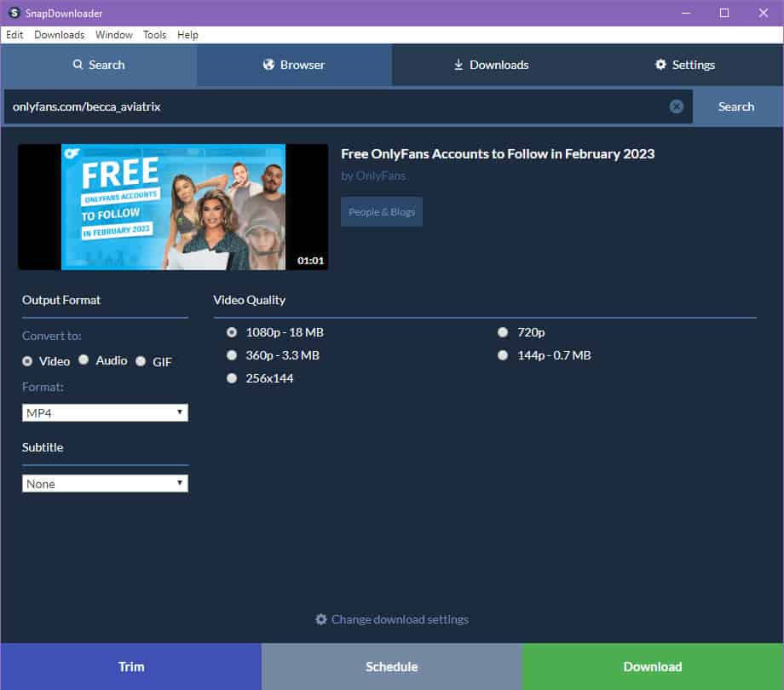Screen dimensions: 784x690
Task: Open the Downloads menu in menu bar
Action: pos(59,34)
